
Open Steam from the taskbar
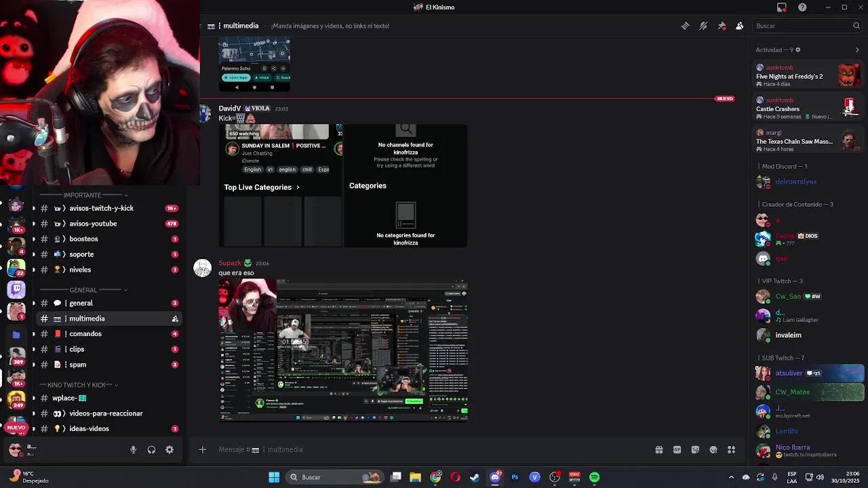point(475,477)
